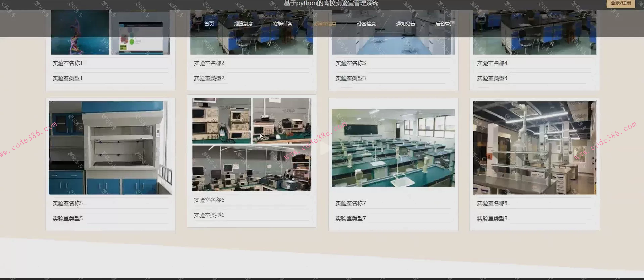Screen dimensions: 644x280
Task: Click the site title 基于python的高校实验室管理系统
Action: [331, 3]
